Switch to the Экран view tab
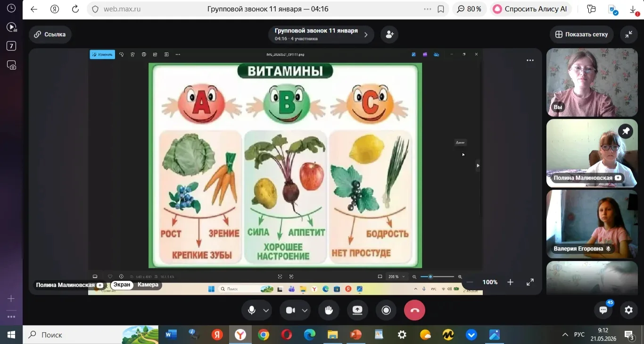The width and height of the screenshot is (644, 344). [x=122, y=285]
